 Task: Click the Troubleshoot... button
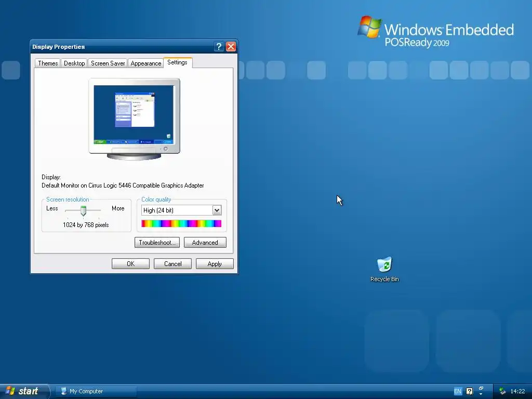click(157, 243)
